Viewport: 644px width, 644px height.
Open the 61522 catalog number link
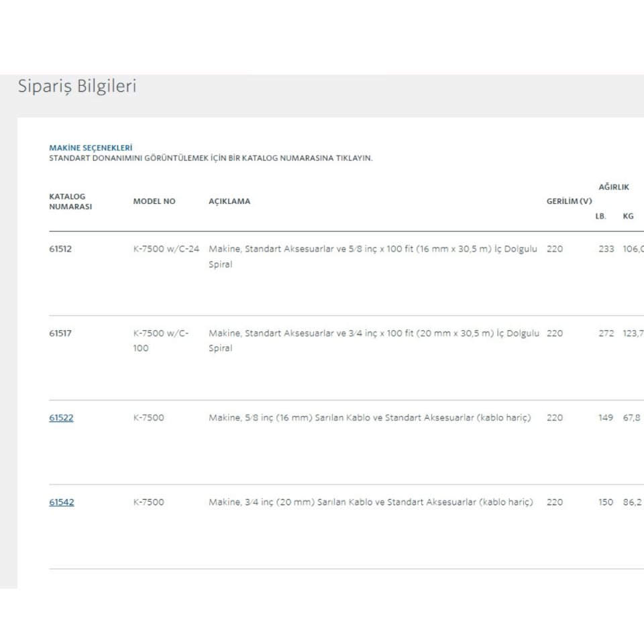(x=61, y=417)
